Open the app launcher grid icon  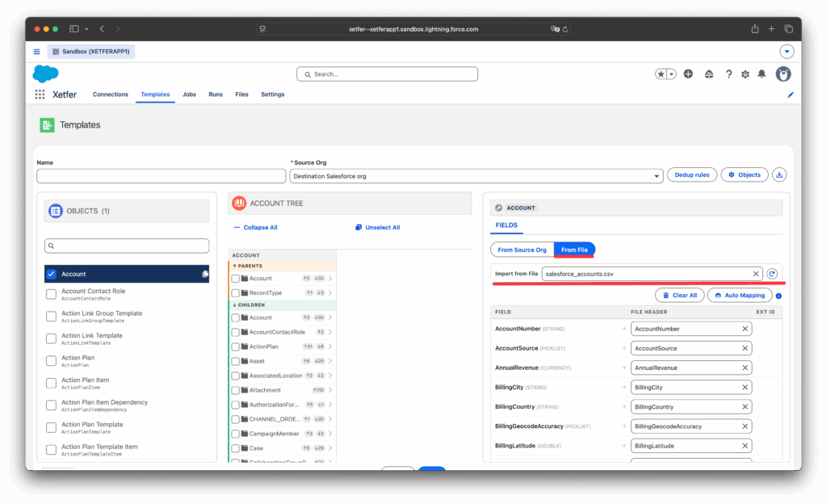coord(40,94)
